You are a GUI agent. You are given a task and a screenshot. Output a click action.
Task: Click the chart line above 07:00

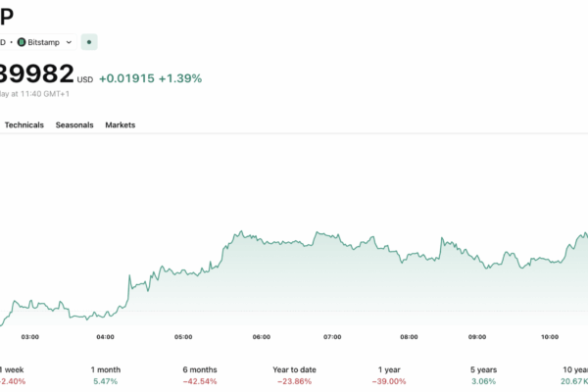(333, 236)
